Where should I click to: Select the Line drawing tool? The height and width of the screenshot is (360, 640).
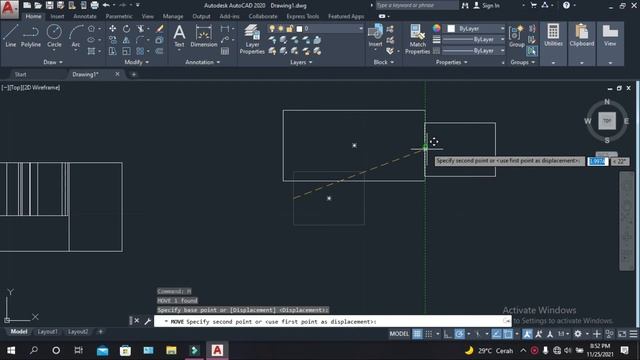pos(11,36)
